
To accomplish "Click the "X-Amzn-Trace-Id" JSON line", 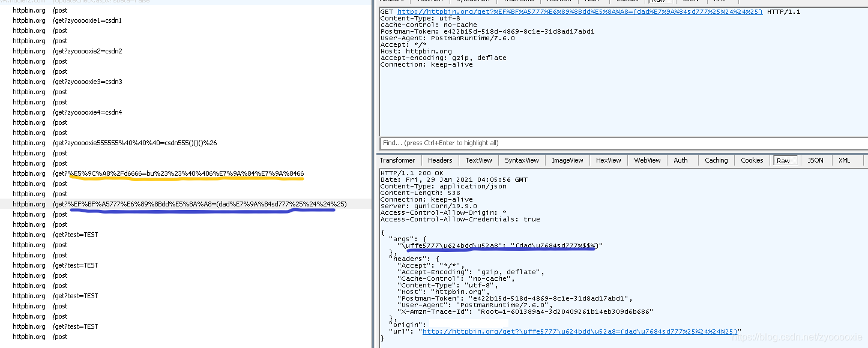I will pos(525,311).
